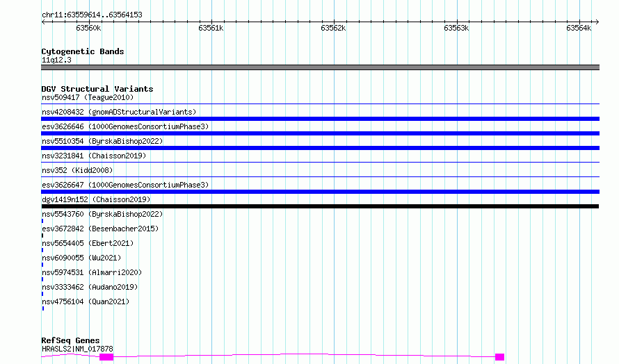Open variant dgv1419n152 (Chaisson2019)
Screen dimensions: 619x364
tap(96, 199)
